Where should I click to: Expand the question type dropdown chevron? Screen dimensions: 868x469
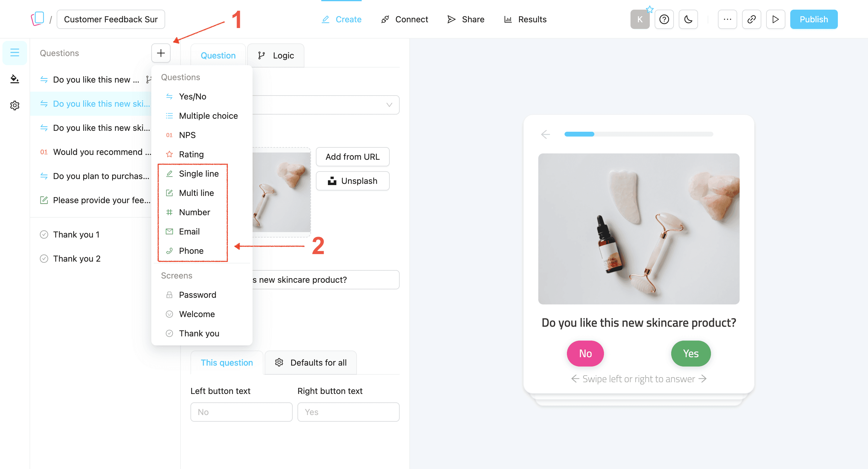pos(389,105)
